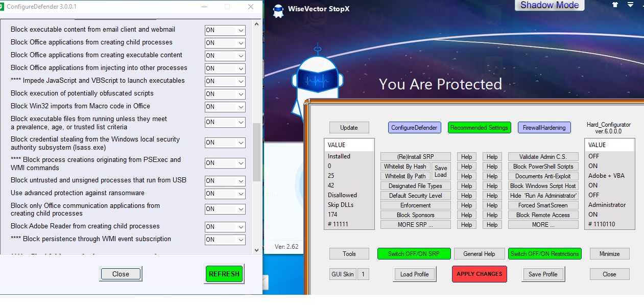Open FirewallHardening button

pos(544,128)
